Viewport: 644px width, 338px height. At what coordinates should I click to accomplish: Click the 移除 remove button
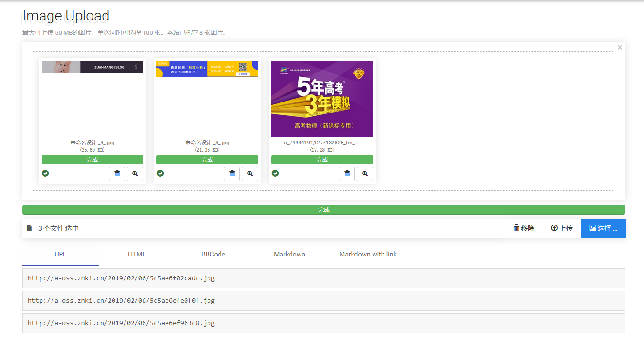524,228
